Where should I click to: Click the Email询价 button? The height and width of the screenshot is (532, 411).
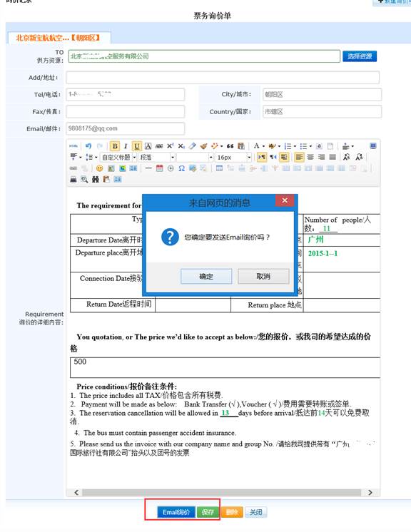(x=176, y=512)
